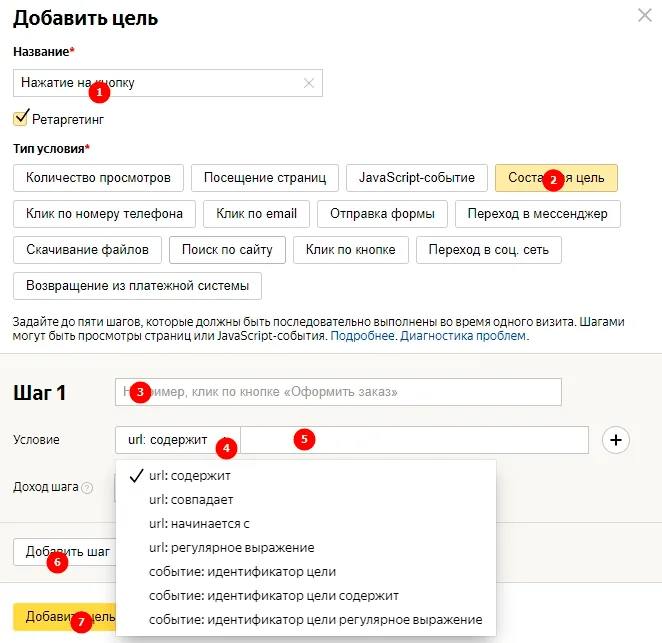Image resolution: width=662 pixels, height=643 pixels.
Task: Toggle the Ретаргетинг checkbox
Action: 21,118
